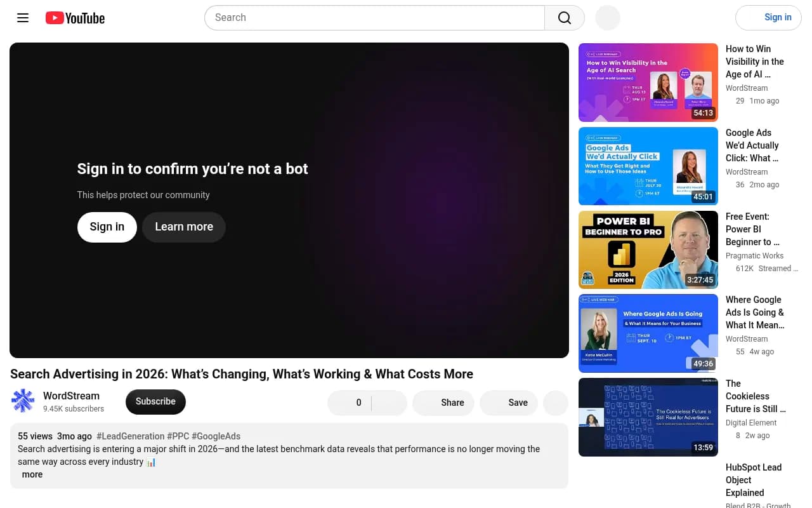
Task: Open "Free Event: Power BI Beginner to" title
Action: [x=753, y=229]
